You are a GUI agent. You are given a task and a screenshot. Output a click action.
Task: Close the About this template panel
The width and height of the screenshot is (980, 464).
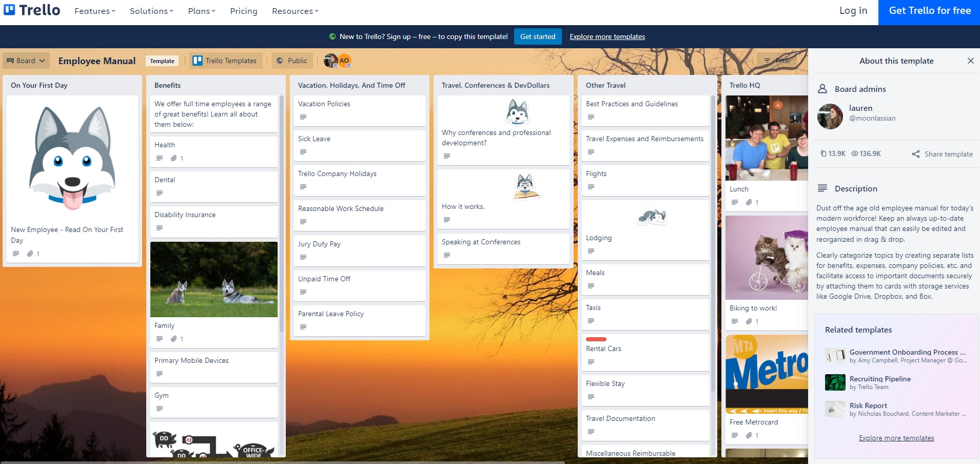click(970, 61)
